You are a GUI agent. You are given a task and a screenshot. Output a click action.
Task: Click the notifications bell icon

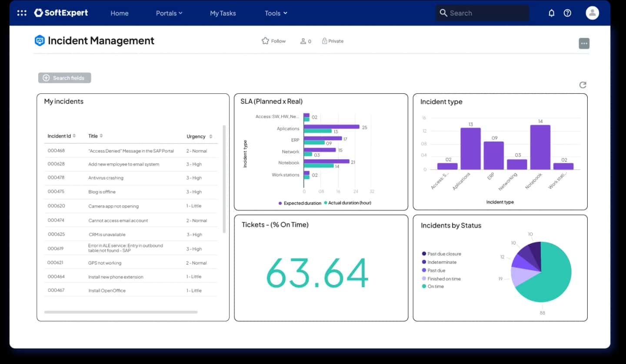coord(552,13)
